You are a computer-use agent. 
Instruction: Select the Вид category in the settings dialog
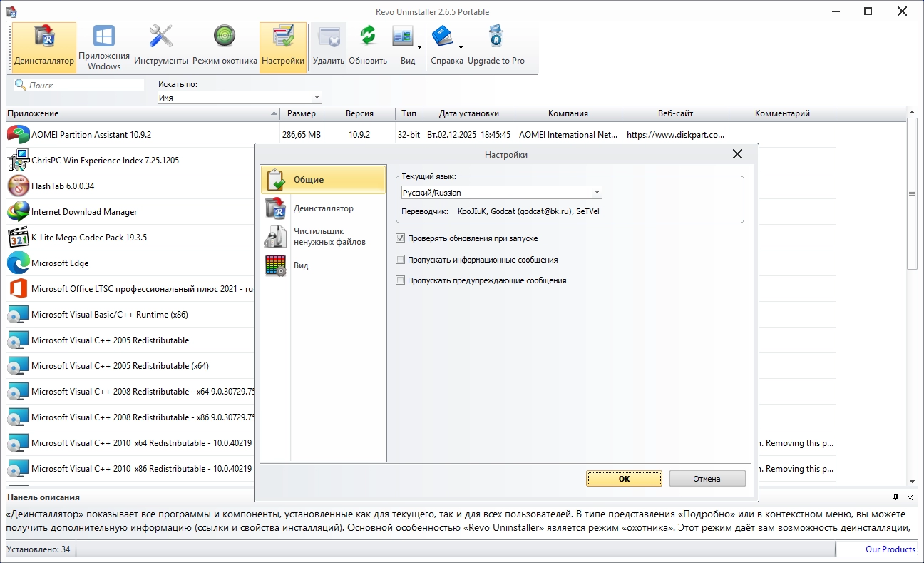point(324,265)
